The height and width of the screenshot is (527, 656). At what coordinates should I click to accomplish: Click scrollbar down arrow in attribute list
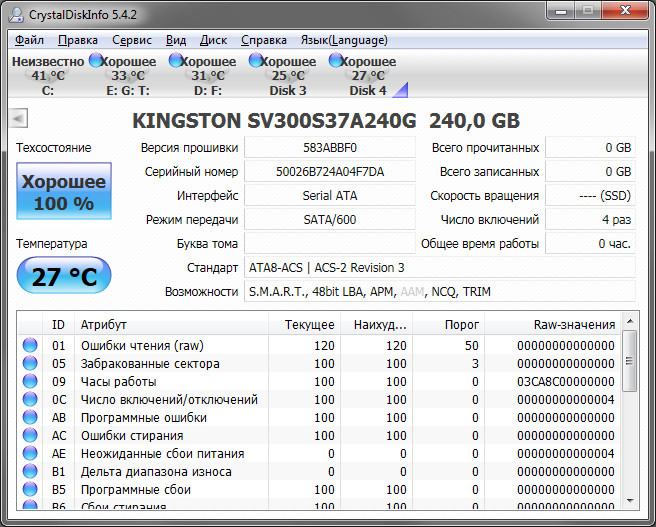coord(630,501)
